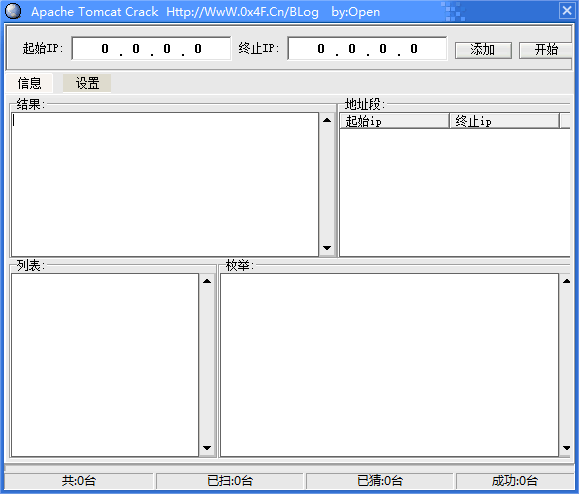Click the down arrow of 结果 scrollbar
The height and width of the screenshot is (494, 579).
point(327,248)
